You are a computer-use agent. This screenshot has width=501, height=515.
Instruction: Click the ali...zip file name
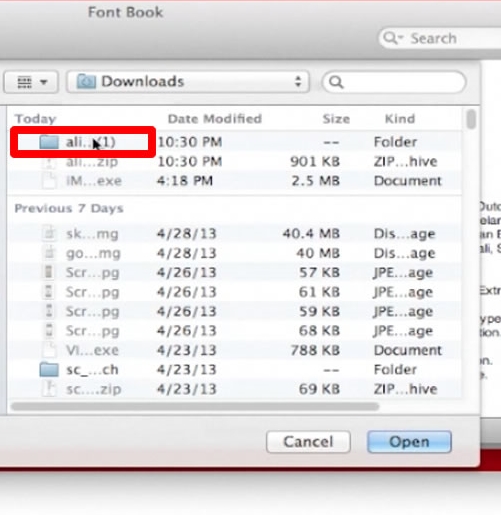point(92,162)
